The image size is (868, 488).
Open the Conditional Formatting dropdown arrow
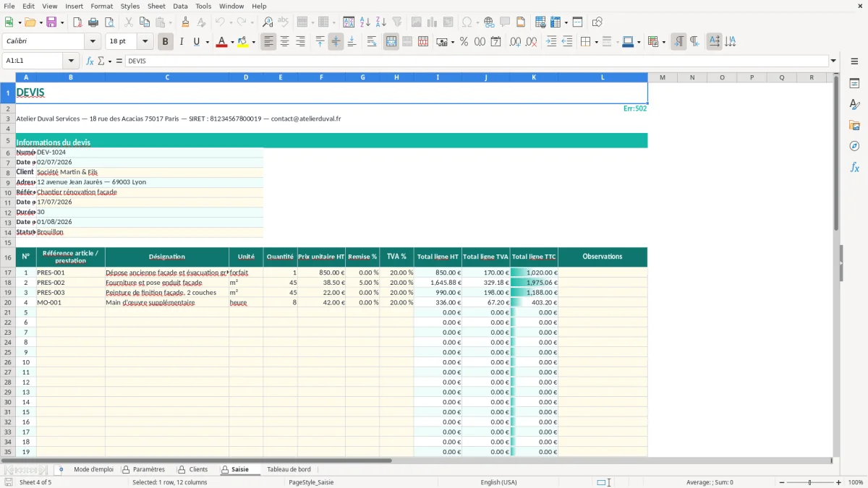pyautogui.click(x=663, y=42)
